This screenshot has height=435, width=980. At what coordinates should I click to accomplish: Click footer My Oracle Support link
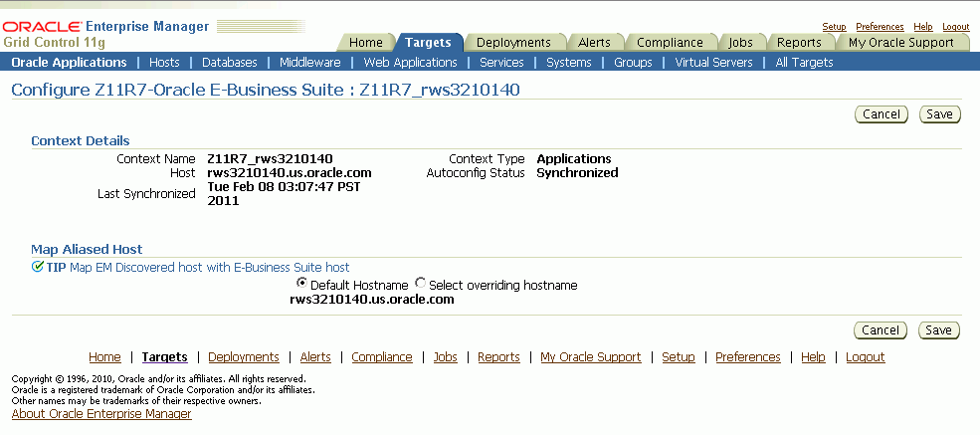pyautogui.click(x=591, y=357)
